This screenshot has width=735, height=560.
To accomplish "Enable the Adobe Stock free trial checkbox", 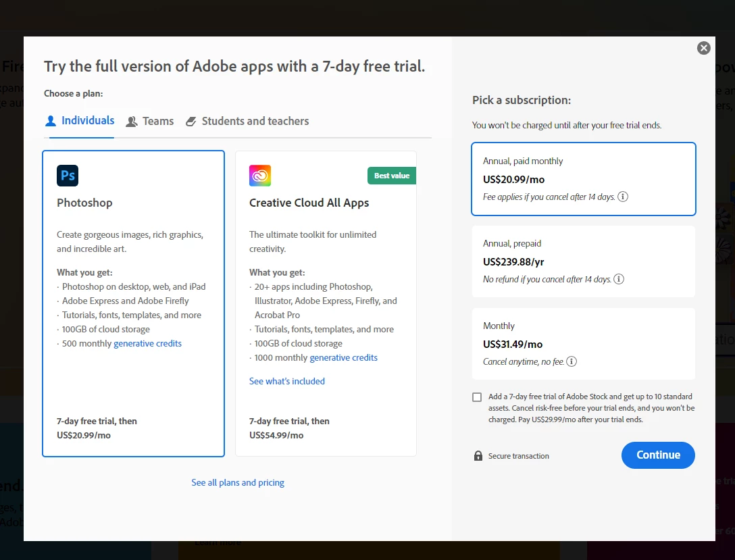I will click(477, 397).
